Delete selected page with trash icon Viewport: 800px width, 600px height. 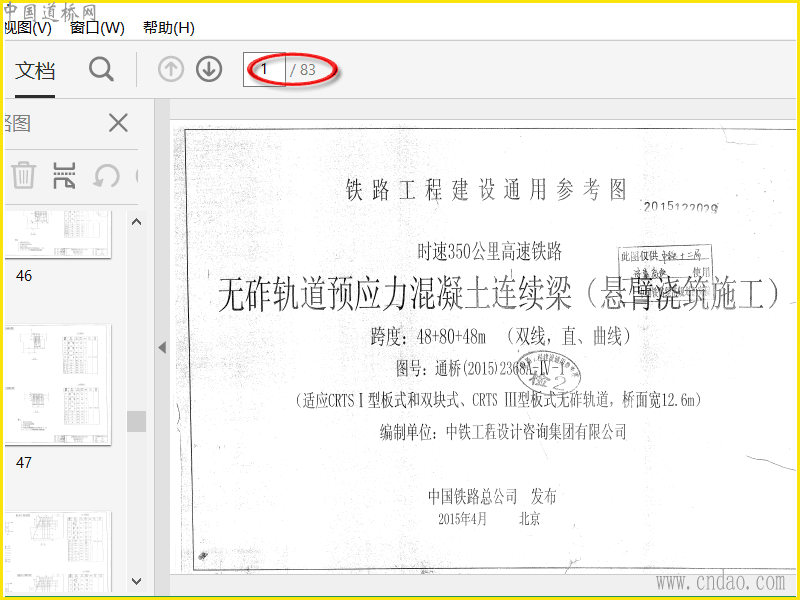(23, 175)
